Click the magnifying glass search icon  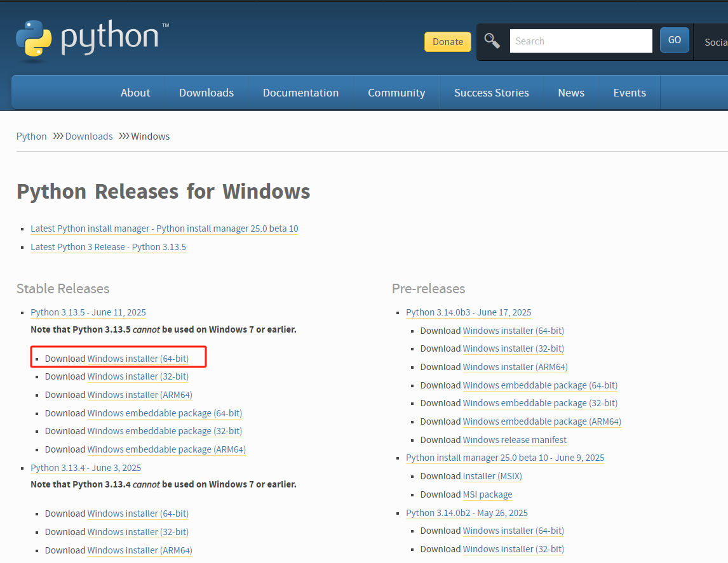tap(492, 41)
